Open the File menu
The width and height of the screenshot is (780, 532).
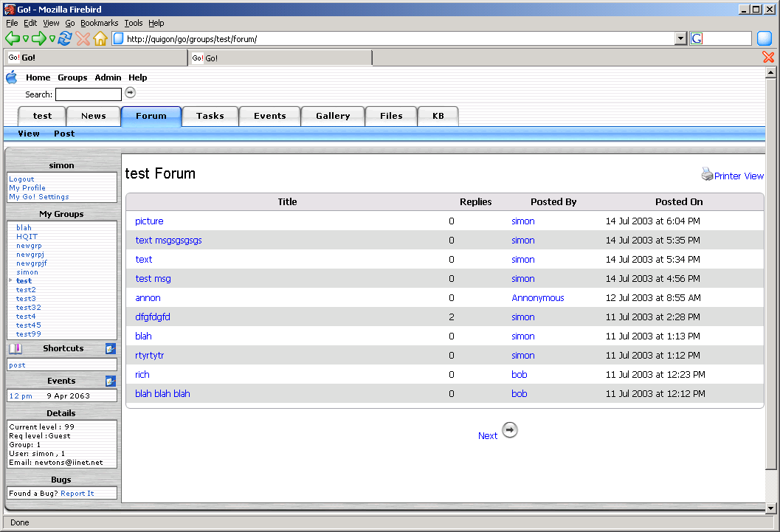[12, 23]
